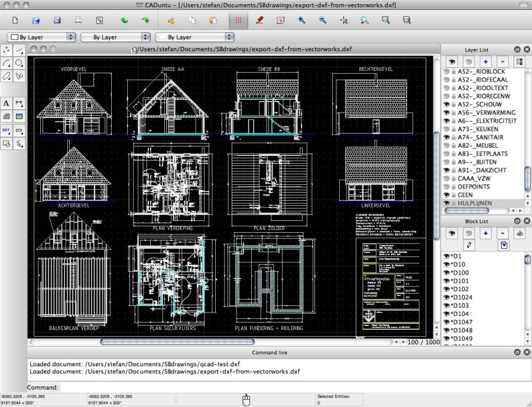
Task: Open the Text tool
Action: (6, 103)
